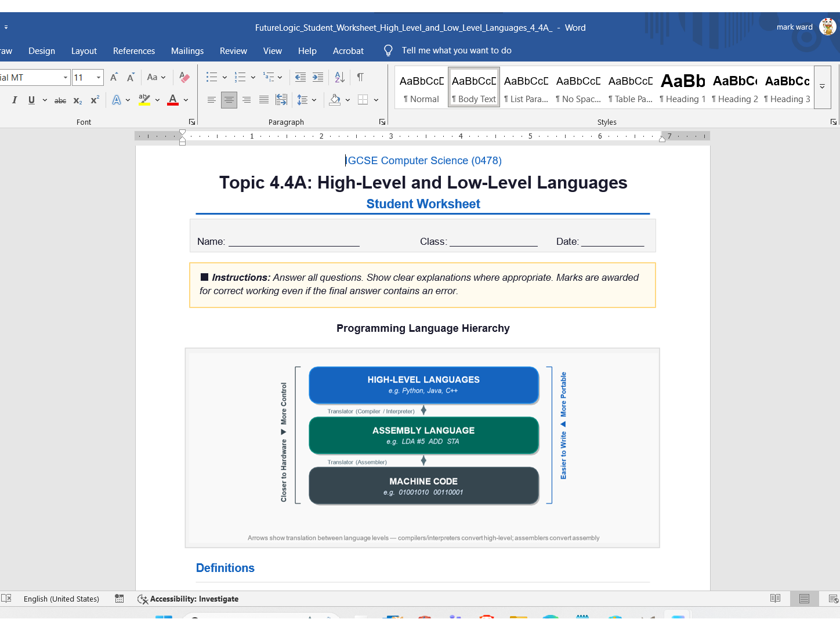Apply the No Spacing style

pos(578,87)
